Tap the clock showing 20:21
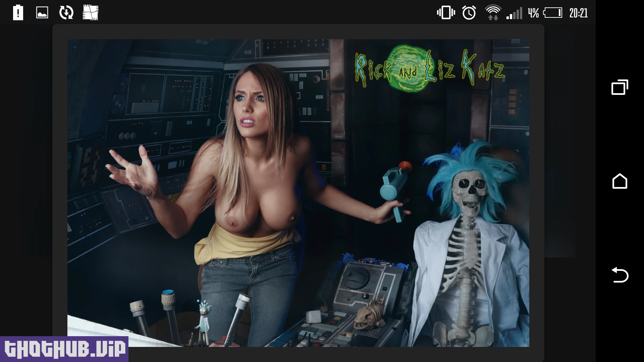 coord(579,13)
